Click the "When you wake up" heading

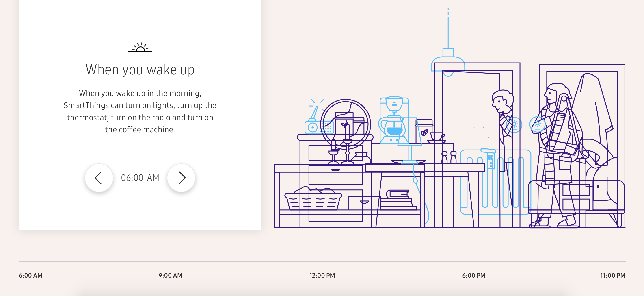click(140, 70)
